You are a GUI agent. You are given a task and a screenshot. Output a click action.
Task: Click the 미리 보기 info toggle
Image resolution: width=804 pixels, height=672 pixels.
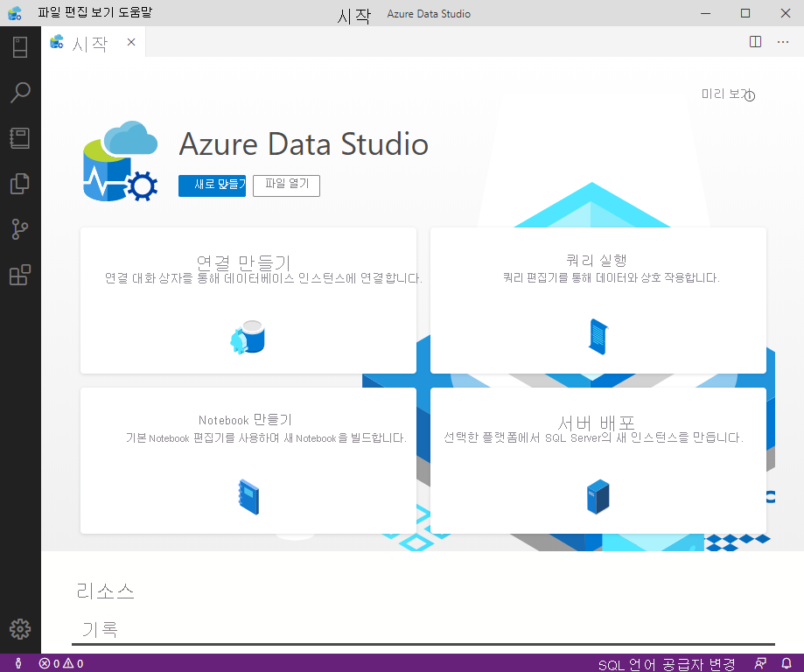[x=750, y=95]
